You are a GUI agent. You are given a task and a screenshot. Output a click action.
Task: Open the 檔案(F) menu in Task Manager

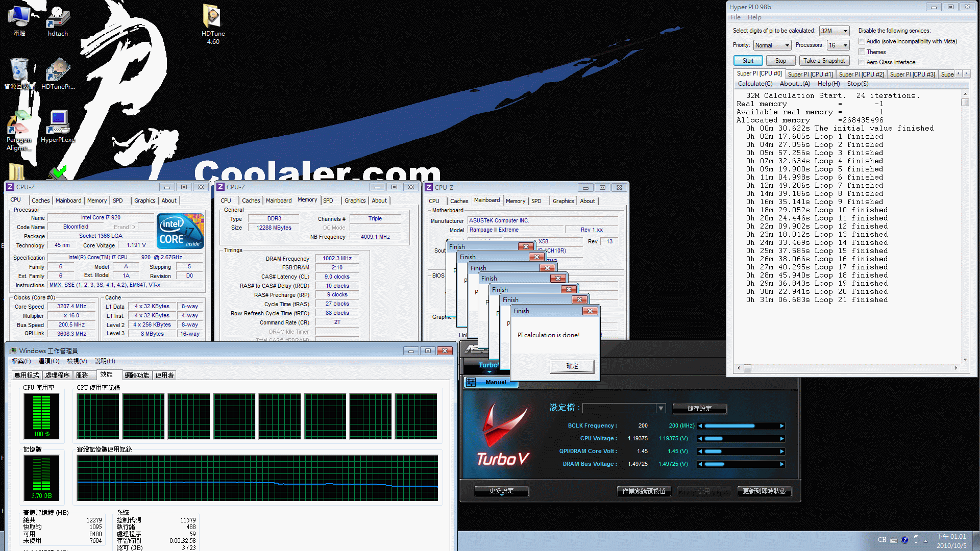(21, 361)
